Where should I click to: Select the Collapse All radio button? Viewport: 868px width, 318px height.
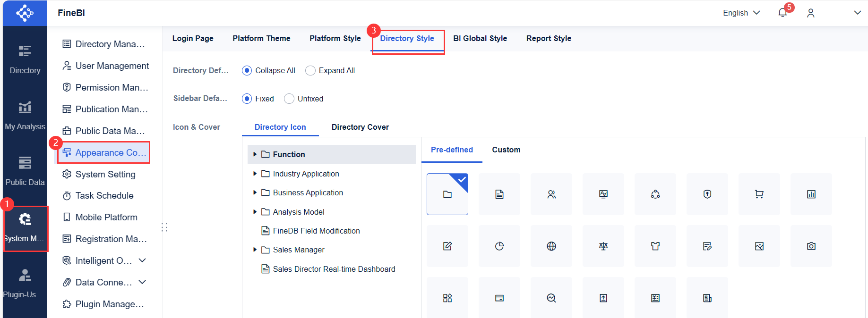point(247,71)
